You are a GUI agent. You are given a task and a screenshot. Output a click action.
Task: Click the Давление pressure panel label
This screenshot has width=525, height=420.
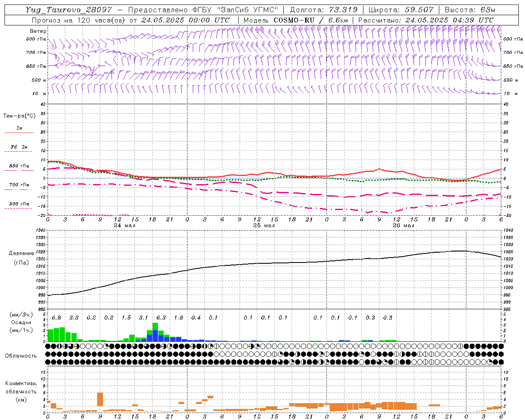(21, 253)
